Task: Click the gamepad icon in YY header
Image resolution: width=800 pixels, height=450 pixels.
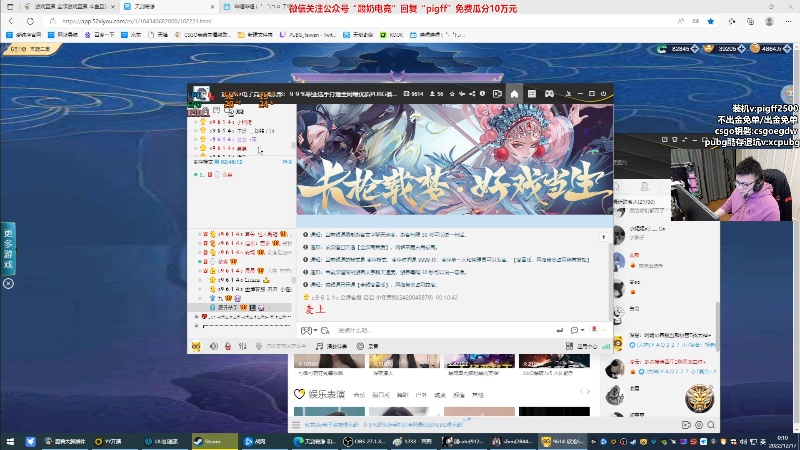Action: [x=549, y=94]
